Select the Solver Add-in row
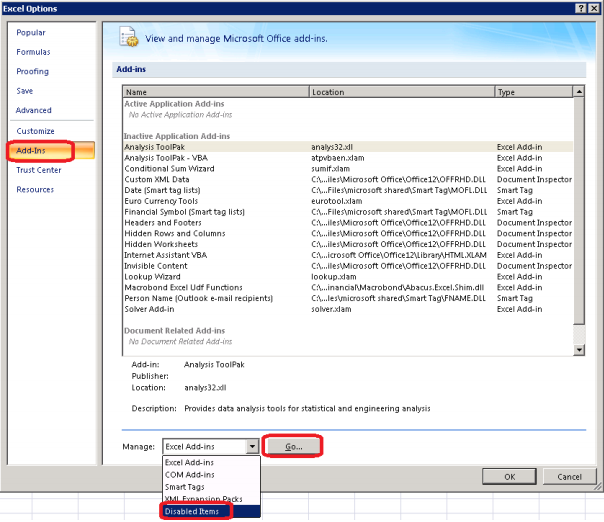The height and width of the screenshot is (522, 604). click(348, 309)
